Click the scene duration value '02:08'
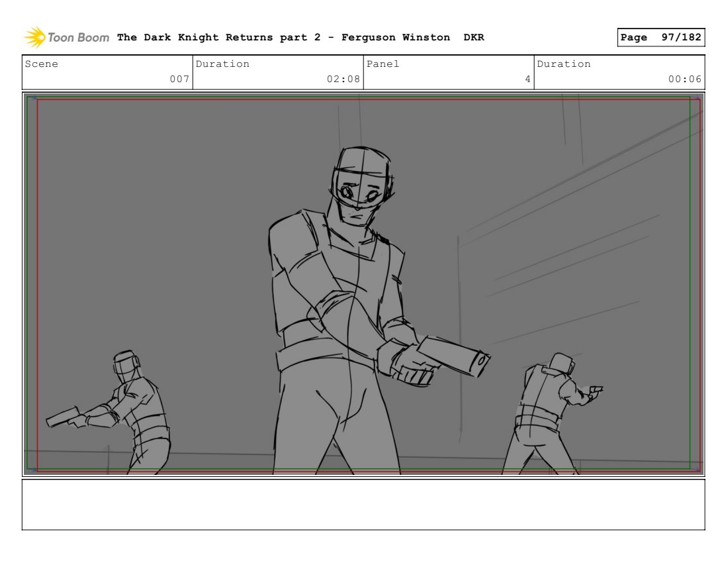 [x=343, y=79]
